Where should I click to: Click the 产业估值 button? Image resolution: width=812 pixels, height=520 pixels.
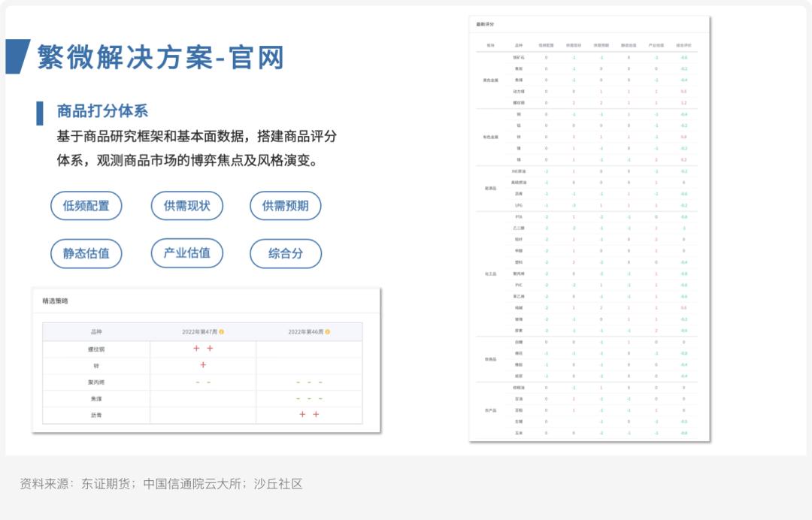pyautogui.click(x=186, y=253)
